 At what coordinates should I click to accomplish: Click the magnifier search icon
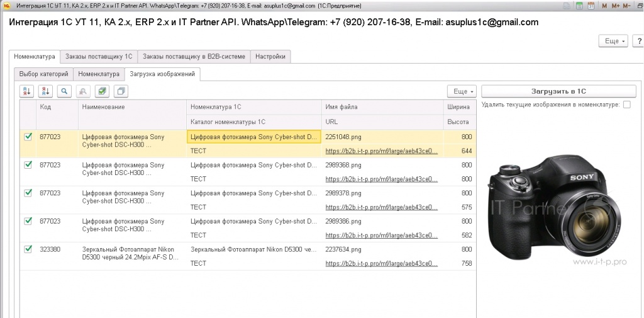pyautogui.click(x=64, y=91)
